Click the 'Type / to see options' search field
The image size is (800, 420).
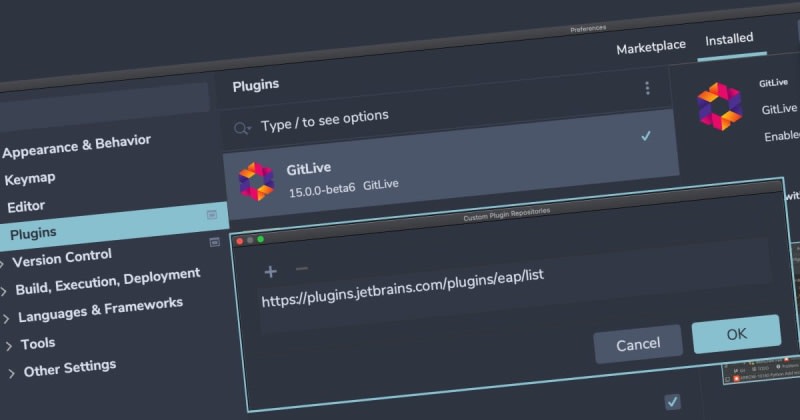click(x=420, y=117)
